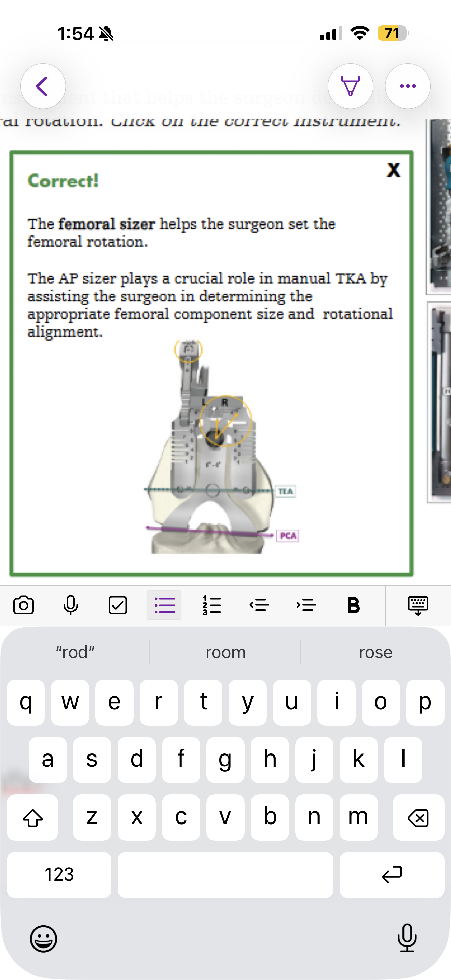Choose the "rod" autocomplete suggestion

(75, 652)
